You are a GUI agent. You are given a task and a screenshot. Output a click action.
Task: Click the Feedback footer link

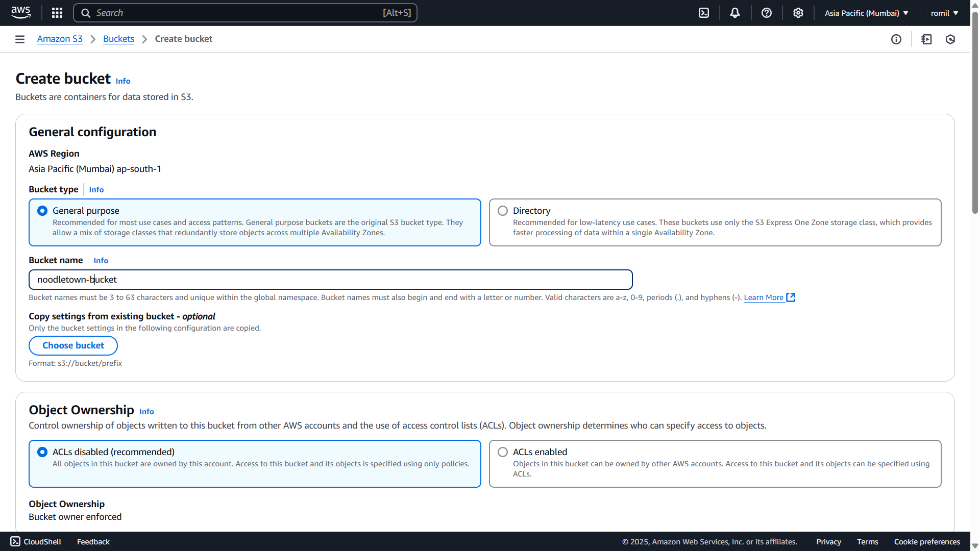pos(93,542)
